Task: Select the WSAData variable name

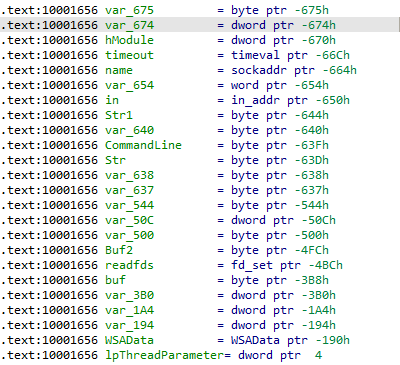Action: pyautogui.click(x=129, y=340)
